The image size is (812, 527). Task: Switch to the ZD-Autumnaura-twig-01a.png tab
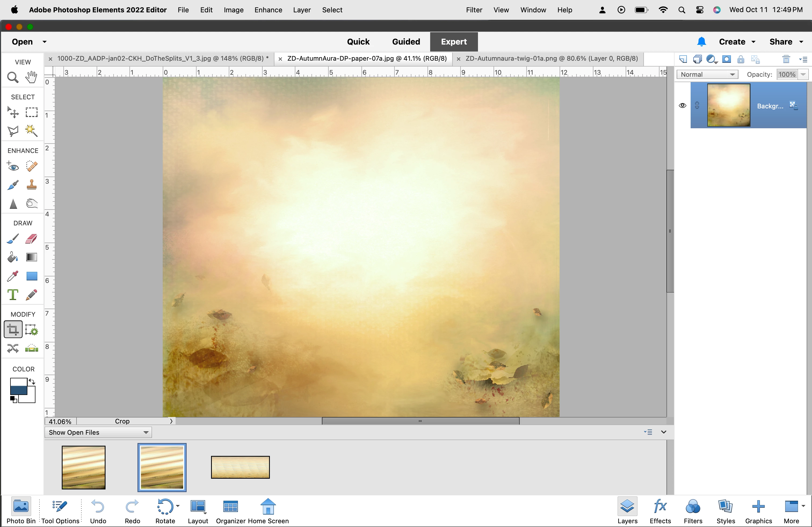click(551, 58)
